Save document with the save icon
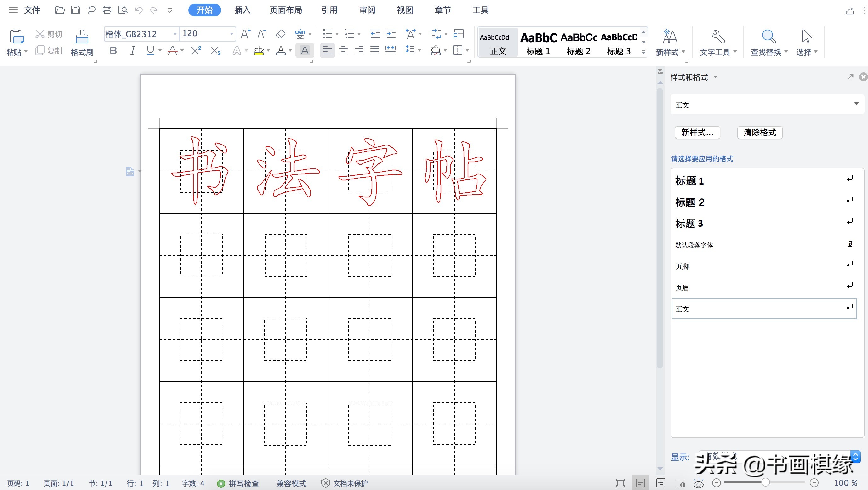Viewport: 868px width, 490px height. (76, 10)
